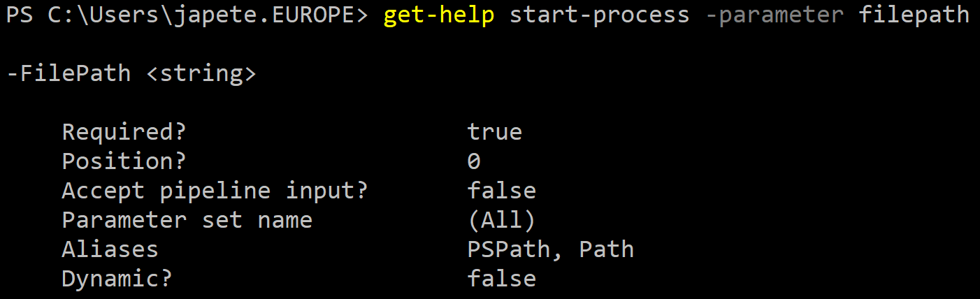980x299 pixels.
Task: Click false value beside Accept pipeline input
Action: point(502,191)
